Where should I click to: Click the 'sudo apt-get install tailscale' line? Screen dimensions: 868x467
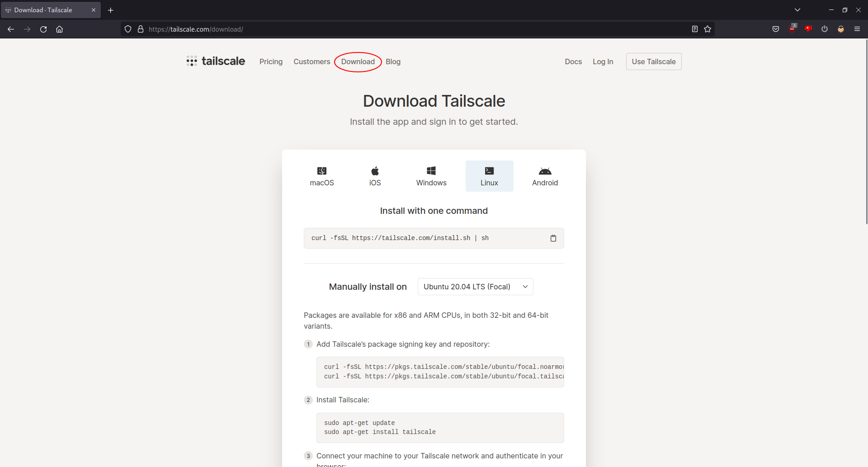tap(380, 432)
